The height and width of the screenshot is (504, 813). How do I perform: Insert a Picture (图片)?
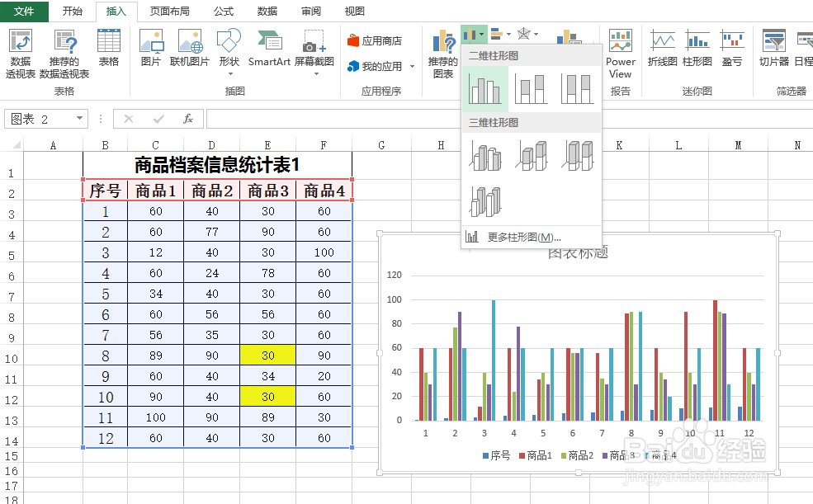pos(151,48)
